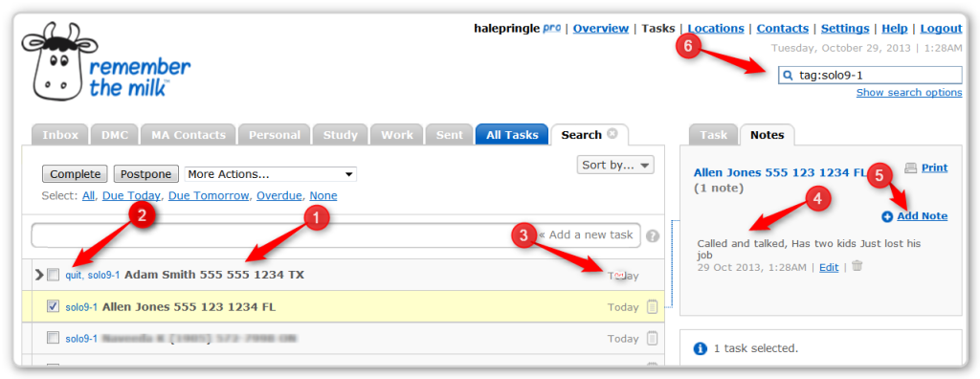This screenshot has width=980, height=379.
Task: Click the None selection link
Action: point(323,195)
